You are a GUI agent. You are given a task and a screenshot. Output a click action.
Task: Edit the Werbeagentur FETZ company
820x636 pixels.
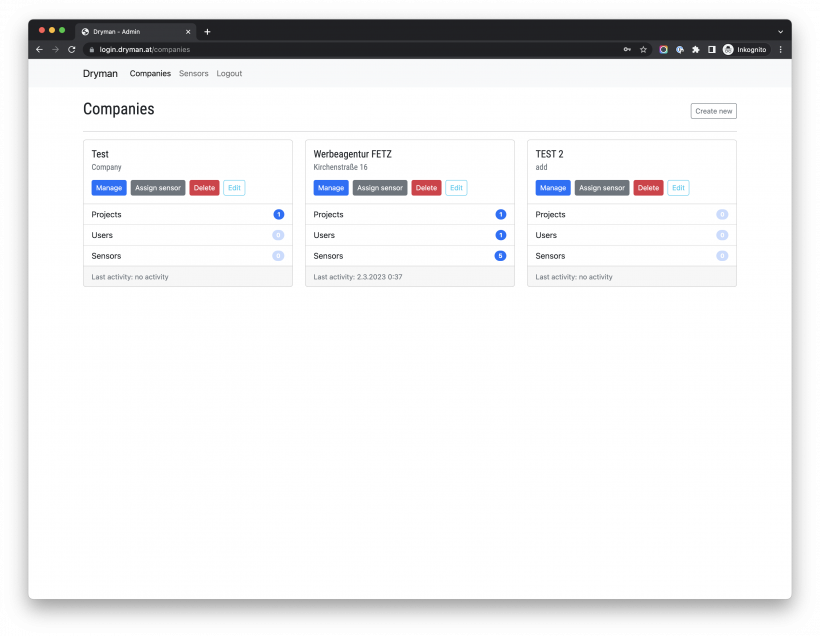tap(456, 188)
